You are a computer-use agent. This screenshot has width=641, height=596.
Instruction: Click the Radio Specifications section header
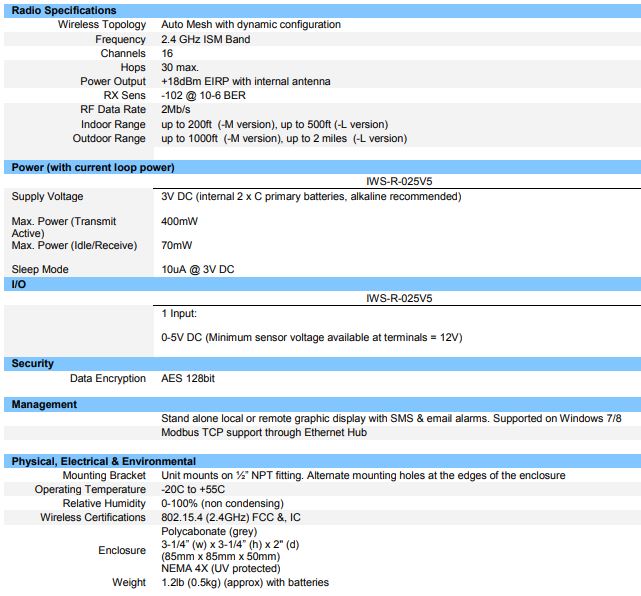click(x=64, y=10)
